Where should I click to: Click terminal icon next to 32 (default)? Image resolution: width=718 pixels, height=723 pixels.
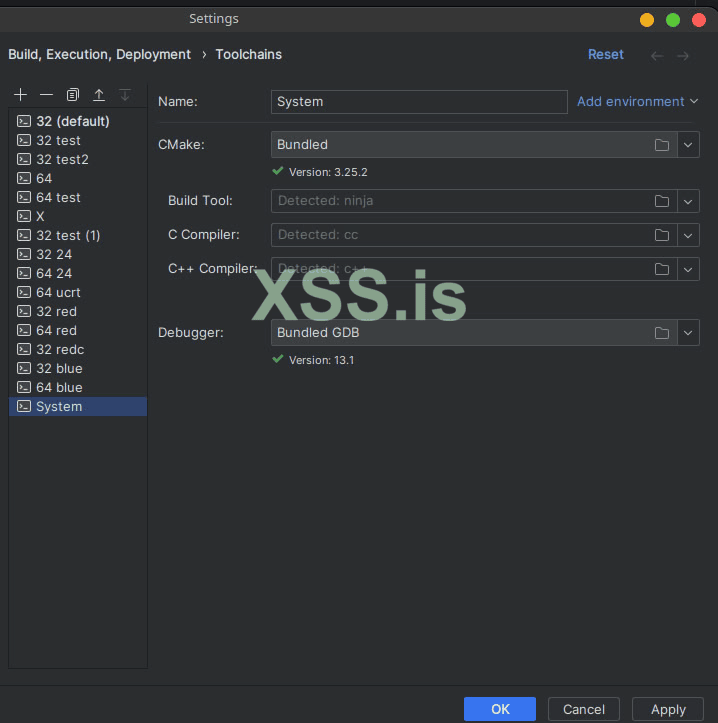click(24, 121)
